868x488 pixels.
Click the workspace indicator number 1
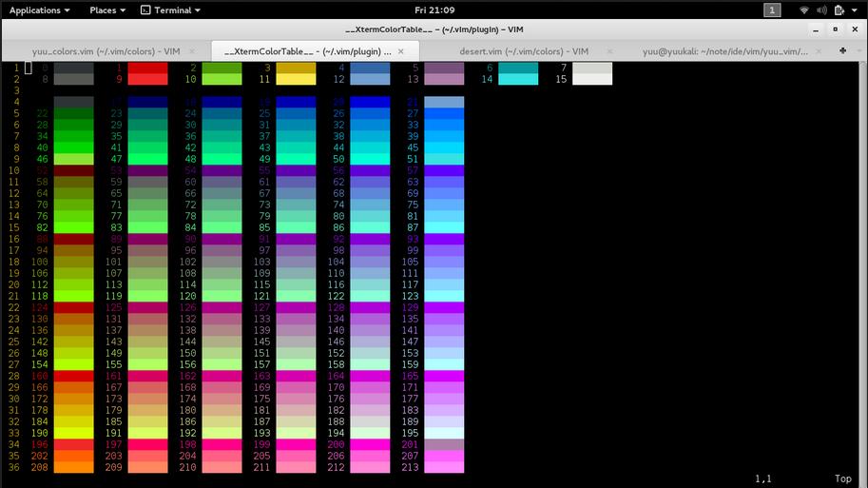[772, 10]
